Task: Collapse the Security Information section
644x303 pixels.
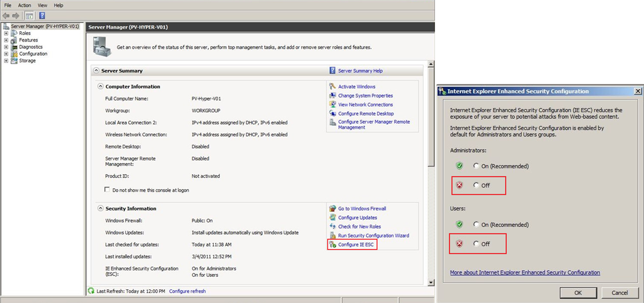Action: click(x=100, y=208)
